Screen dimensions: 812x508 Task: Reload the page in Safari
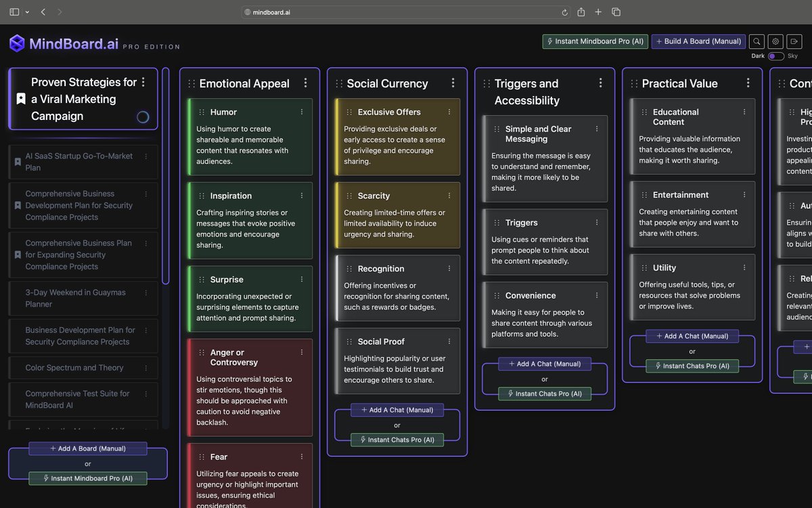(565, 12)
